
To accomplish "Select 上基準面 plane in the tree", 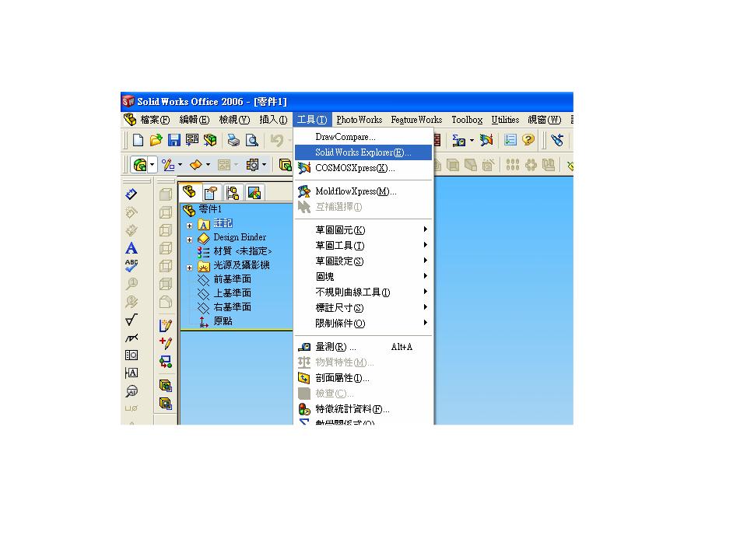I will point(232,293).
